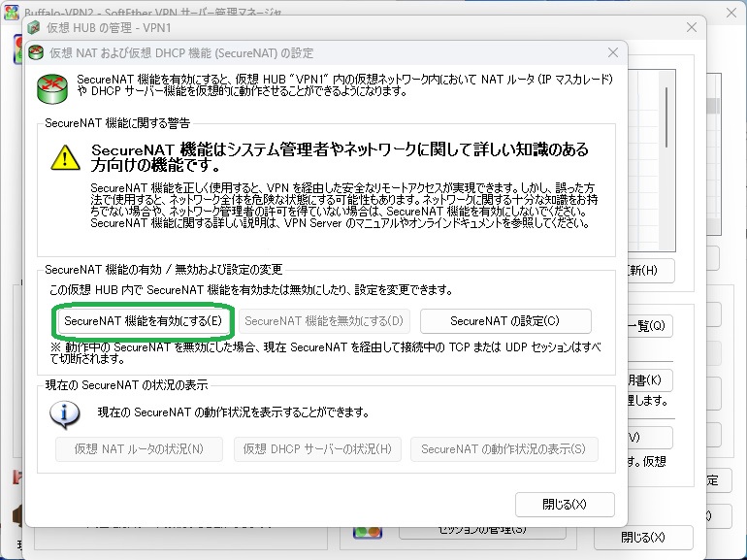The height and width of the screenshot is (560, 747).
Task: Click 仮想 DHCP サーバーの状況(H) button
Action: (317, 449)
